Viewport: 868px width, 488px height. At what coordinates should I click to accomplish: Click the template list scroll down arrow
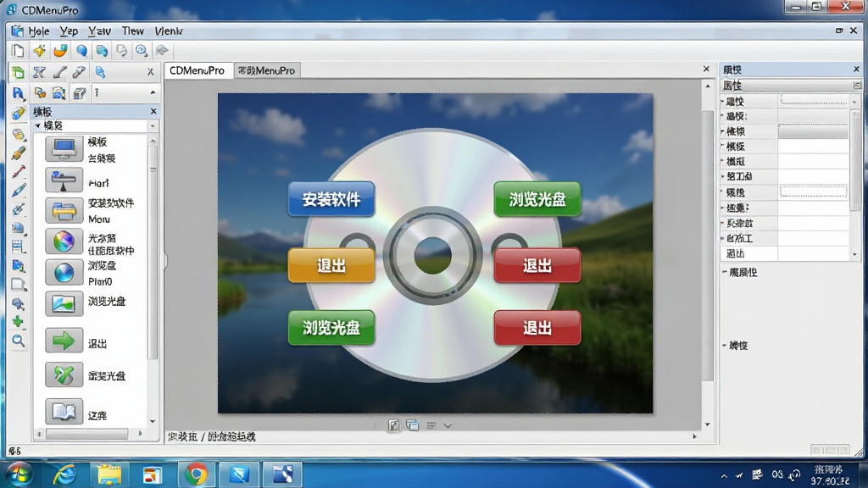[153, 422]
